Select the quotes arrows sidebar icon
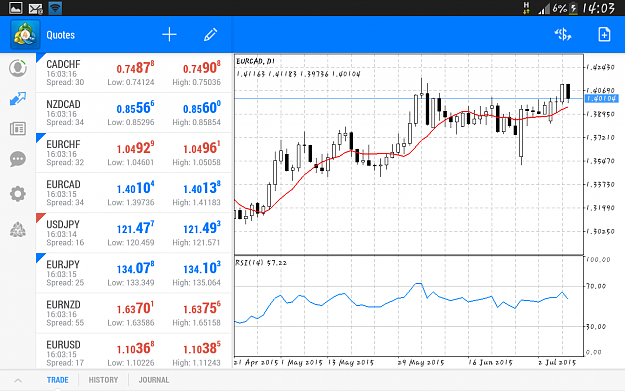 (x=18, y=98)
